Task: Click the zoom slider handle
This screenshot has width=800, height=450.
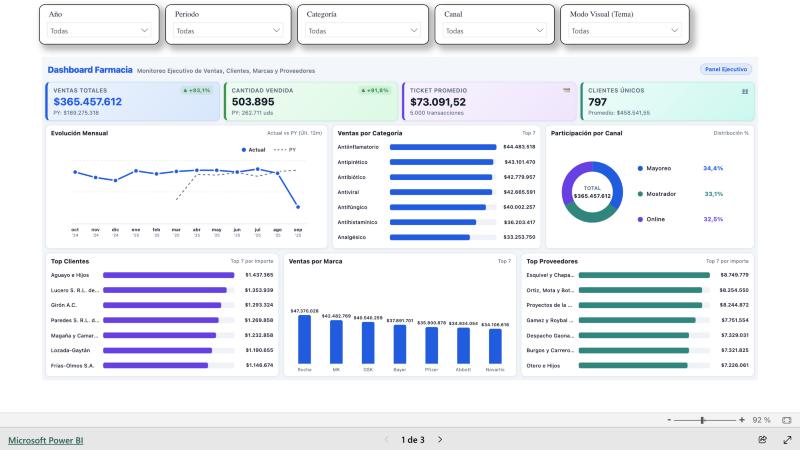Action: click(x=703, y=420)
